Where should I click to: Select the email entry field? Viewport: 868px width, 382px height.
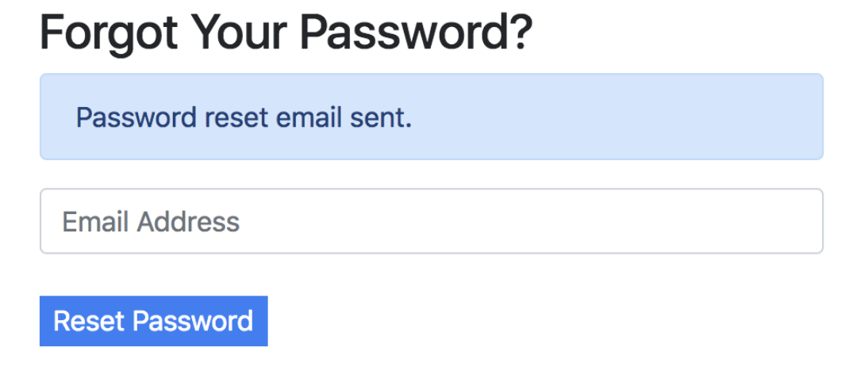(431, 221)
